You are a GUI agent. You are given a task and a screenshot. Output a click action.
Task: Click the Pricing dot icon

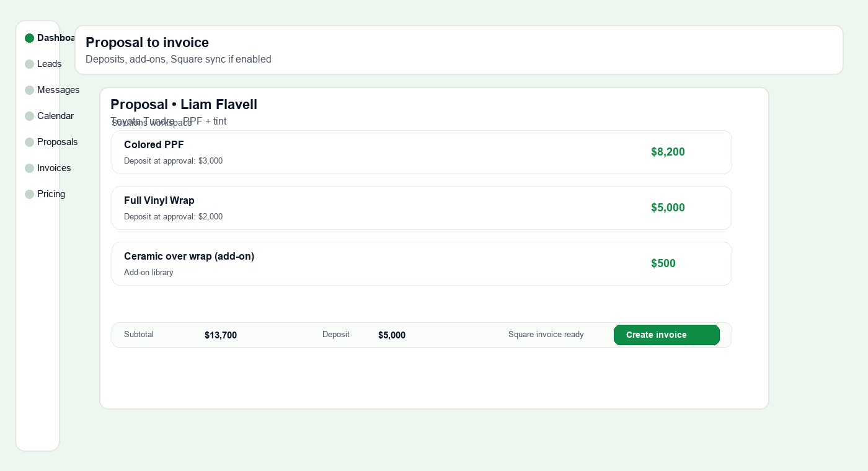click(x=30, y=194)
